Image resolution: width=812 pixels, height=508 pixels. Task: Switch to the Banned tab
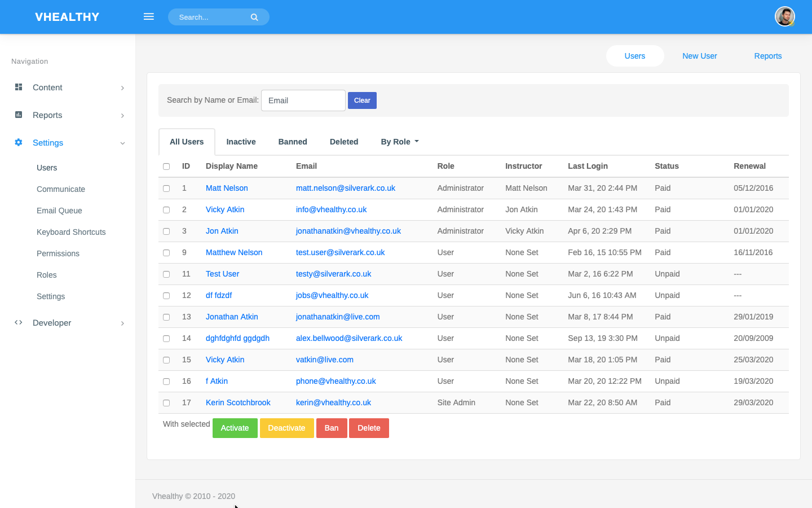tap(293, 142)
